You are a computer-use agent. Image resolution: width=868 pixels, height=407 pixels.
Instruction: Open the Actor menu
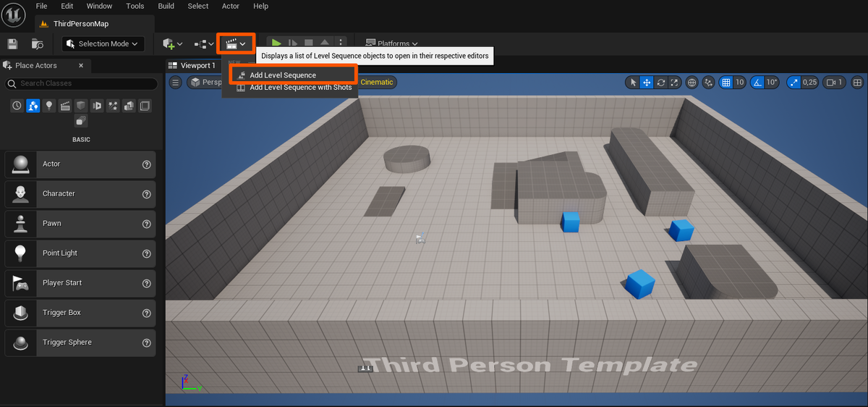[x=231, y=6]
